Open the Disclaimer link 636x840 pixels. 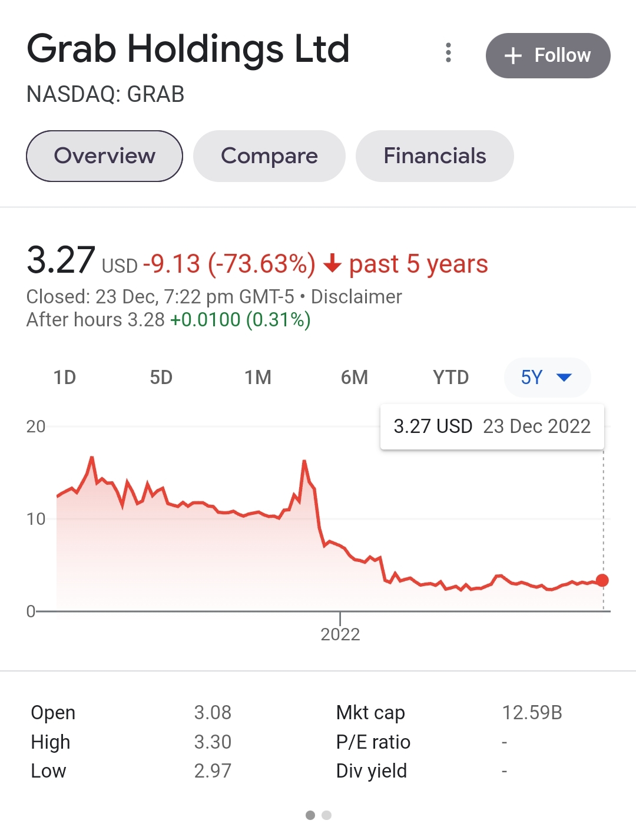[356, 297]
